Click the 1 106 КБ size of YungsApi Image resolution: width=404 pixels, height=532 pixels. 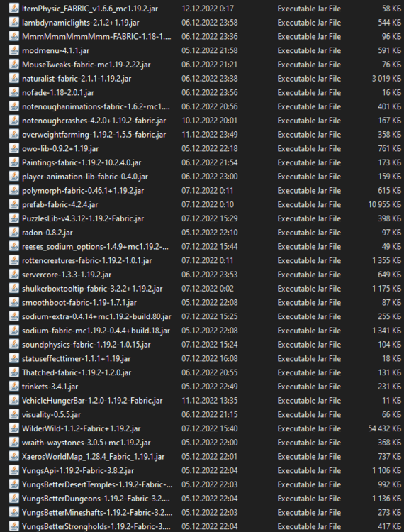tap(386, 470)
